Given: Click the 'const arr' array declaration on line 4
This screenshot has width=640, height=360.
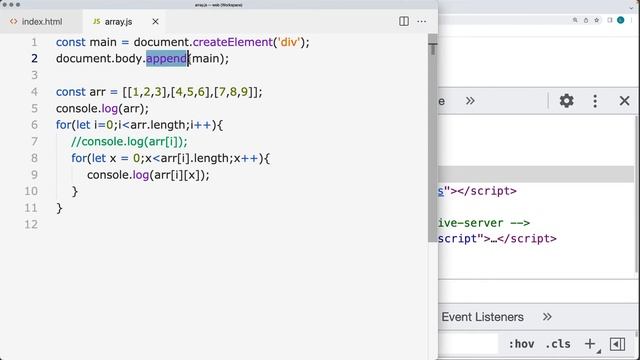Looking at the screenshot, I should pyautogui.click(x=159, y=92).
